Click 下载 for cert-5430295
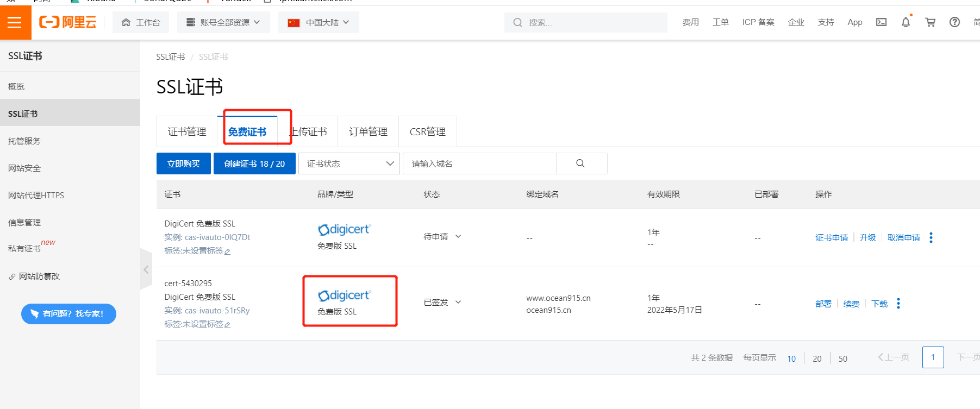This screenshot has width=980, height=409. (x=879, y=304)
